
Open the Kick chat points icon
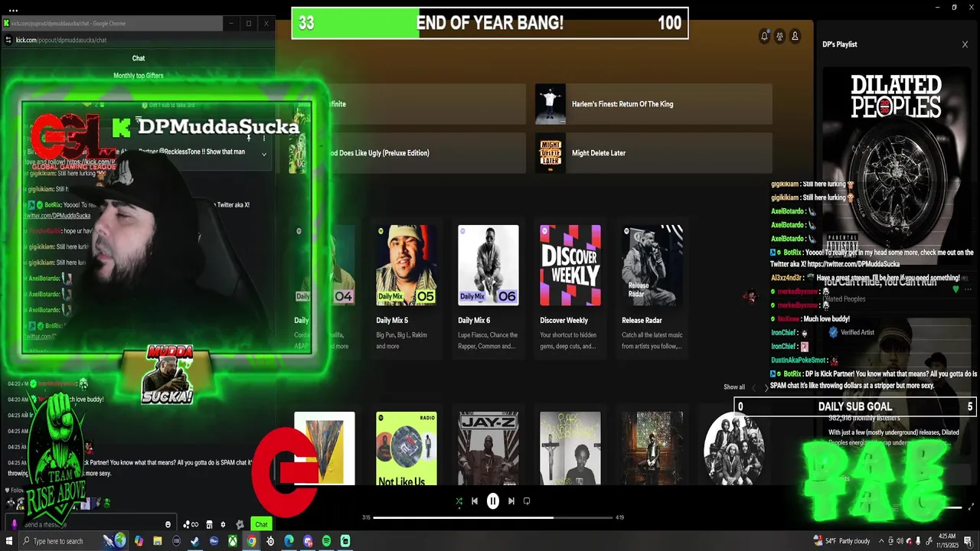(x=191, y=524)
